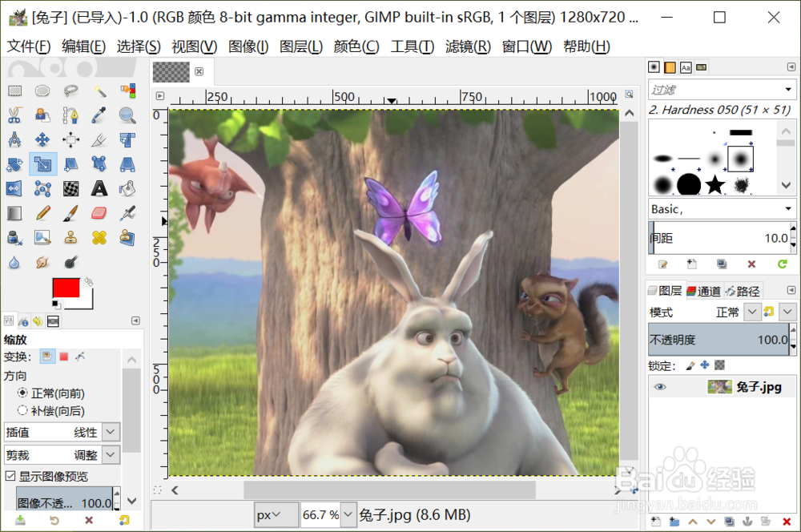Open the 滤镜(R) filters menu

(x=468, y=46)
